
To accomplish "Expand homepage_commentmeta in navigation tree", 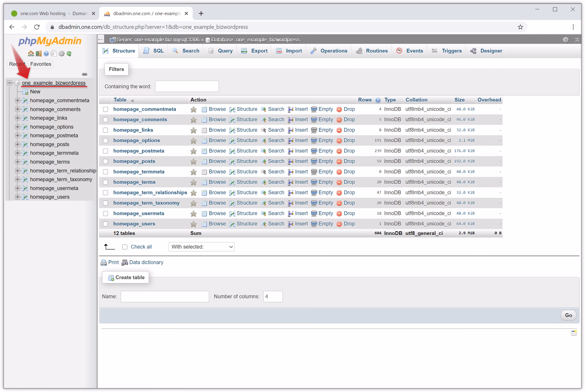I will [17, 100].
